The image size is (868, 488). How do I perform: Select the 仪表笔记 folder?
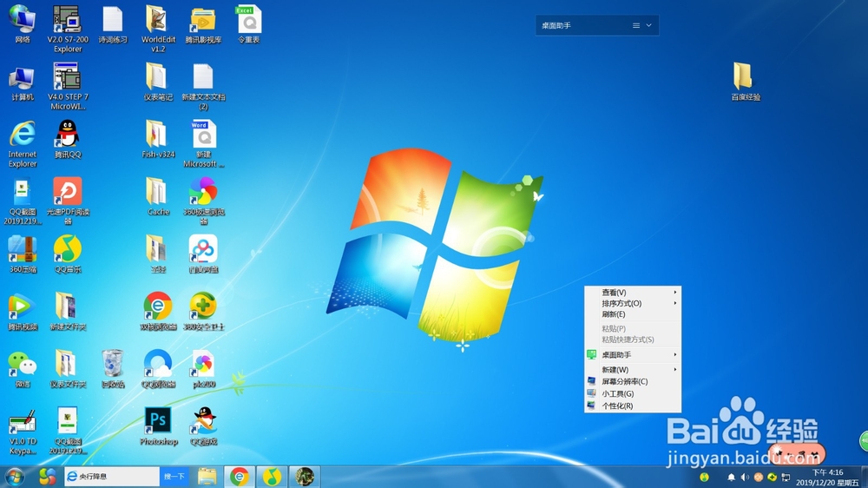(x=158, y=82)
